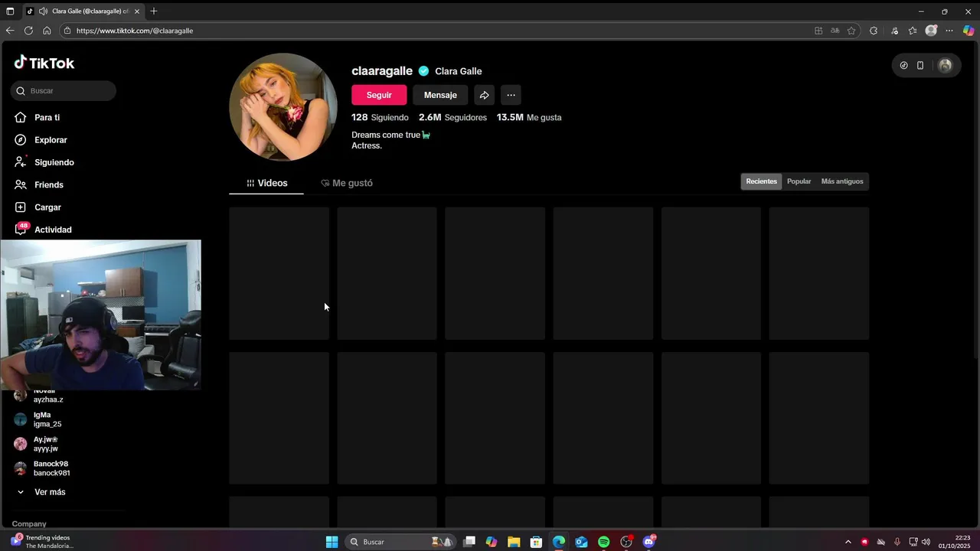Screen dimensions: 980x551
Task: Click the Dreams come true bio text
Action: tap(390, 135)
